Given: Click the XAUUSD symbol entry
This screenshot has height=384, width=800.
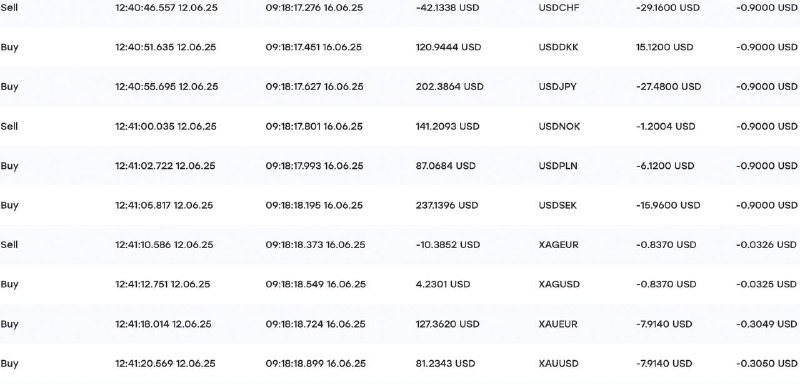Looking at the screenshot, I should point(558,364).
